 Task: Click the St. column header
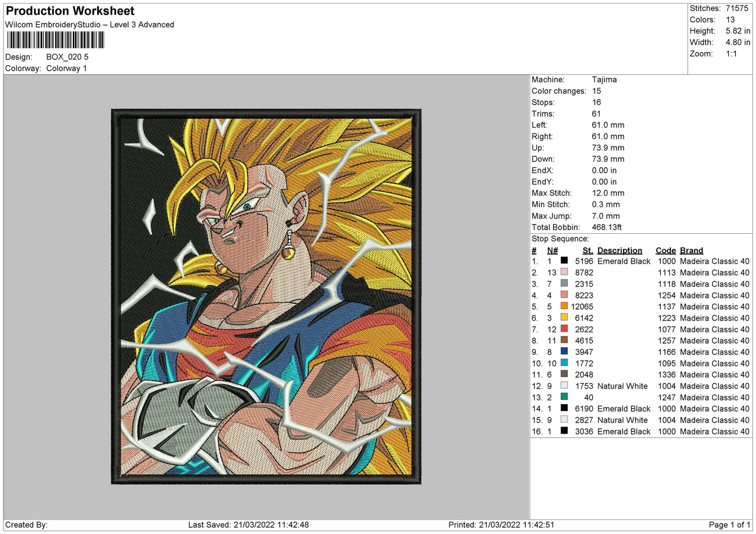click(588, 251)
